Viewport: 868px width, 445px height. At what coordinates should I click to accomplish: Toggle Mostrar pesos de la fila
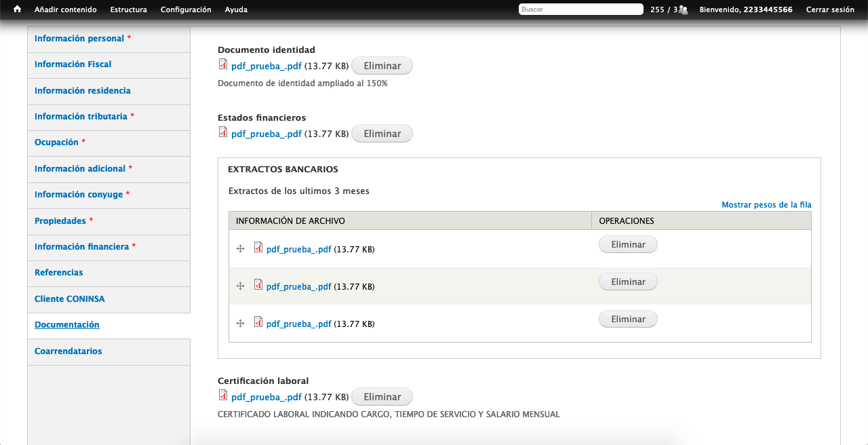click(x=766, y=205)
